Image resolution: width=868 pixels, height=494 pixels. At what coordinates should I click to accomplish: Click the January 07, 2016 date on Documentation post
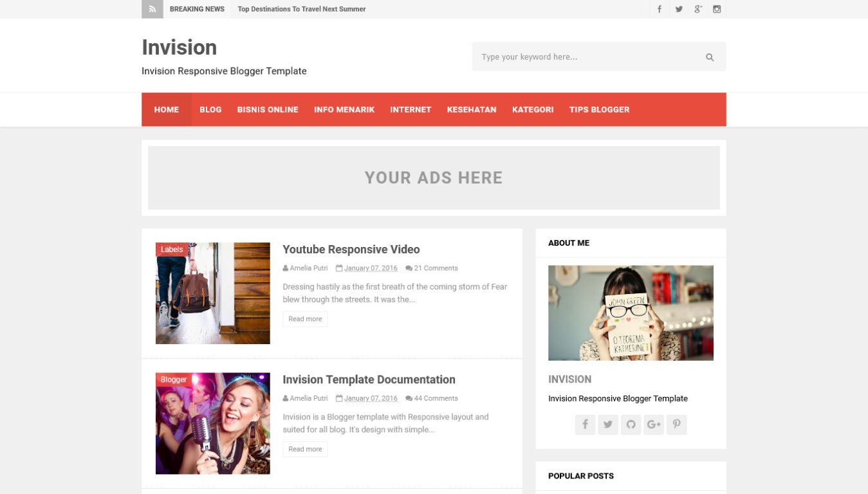point(371,398)
